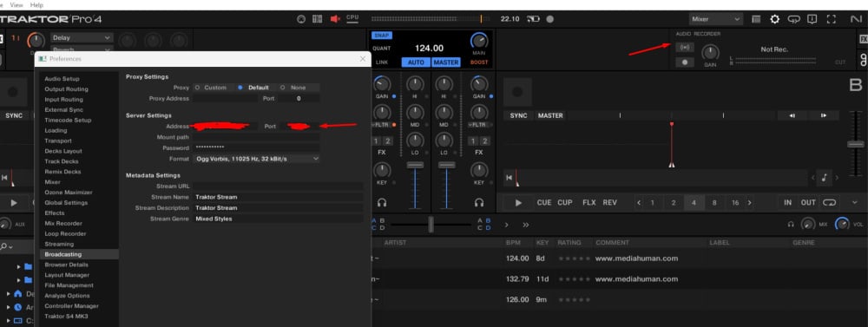This screenshot has height=327, width=868.
Task: Open Output Routing preferences page
Action: [67, 89]
